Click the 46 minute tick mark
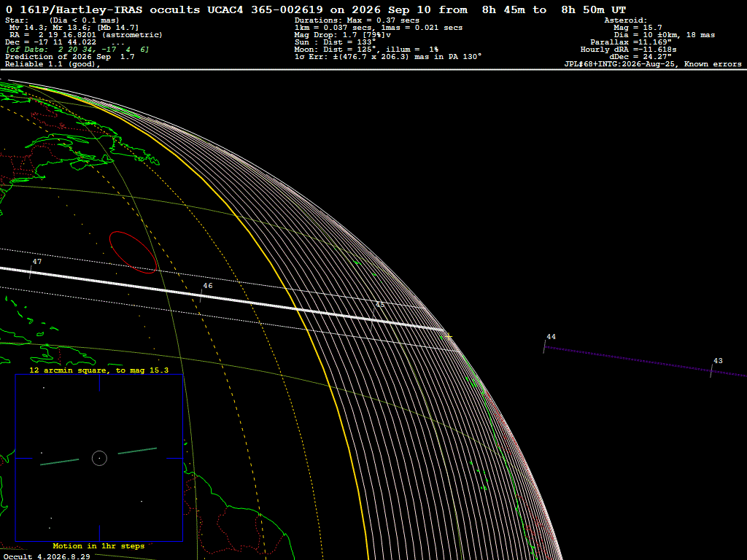The image size is (747, 560). tap(201, 296)
